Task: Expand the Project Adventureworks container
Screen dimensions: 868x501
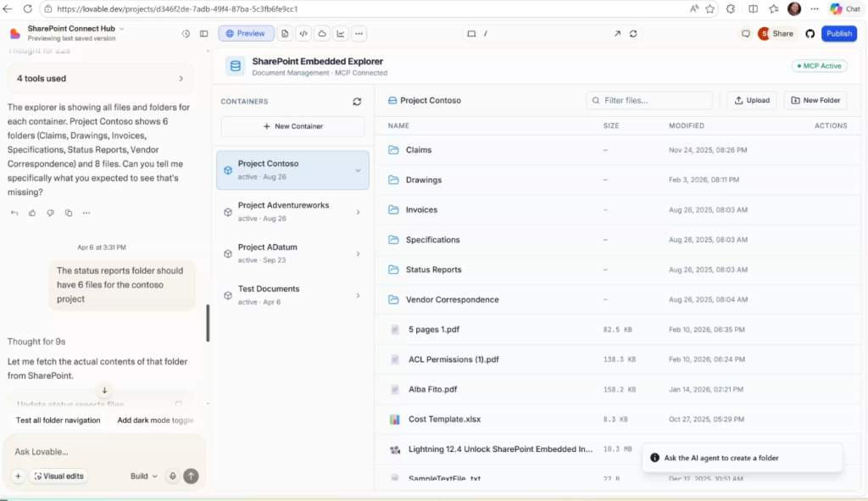Action: tap(358, 212)
